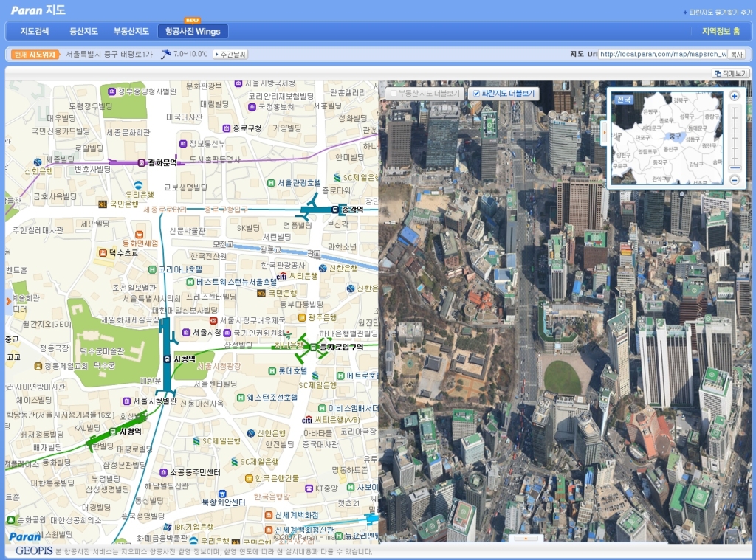Click the 이비스앰배서더 hotel icon

point(322,408)
